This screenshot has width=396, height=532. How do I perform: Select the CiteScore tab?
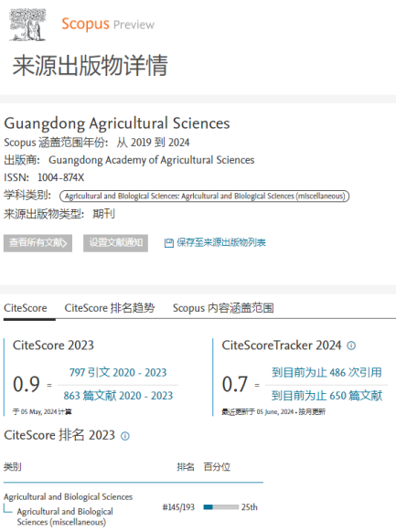tap(26, 308)
